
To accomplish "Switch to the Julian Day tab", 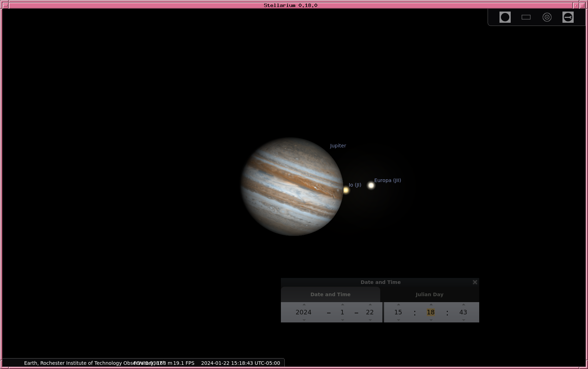I will point(429,294).
